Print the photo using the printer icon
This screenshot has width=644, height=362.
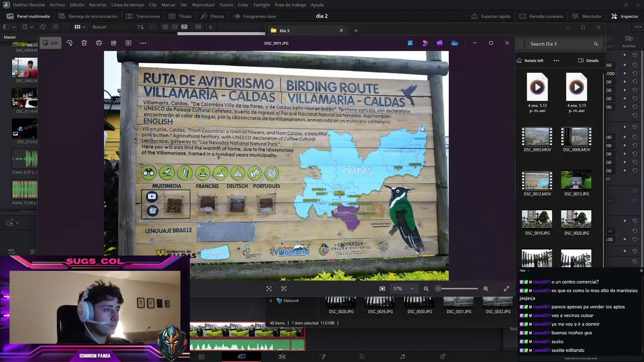(99, 43)
